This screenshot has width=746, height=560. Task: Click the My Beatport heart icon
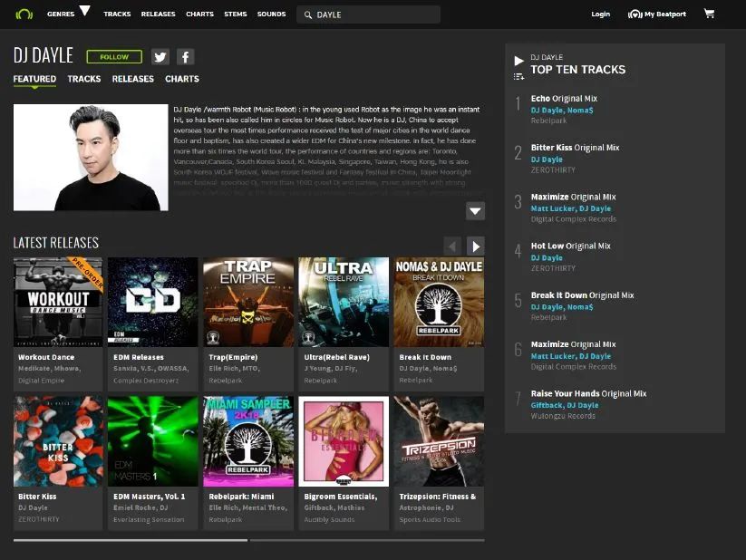[x=635, y=14]
